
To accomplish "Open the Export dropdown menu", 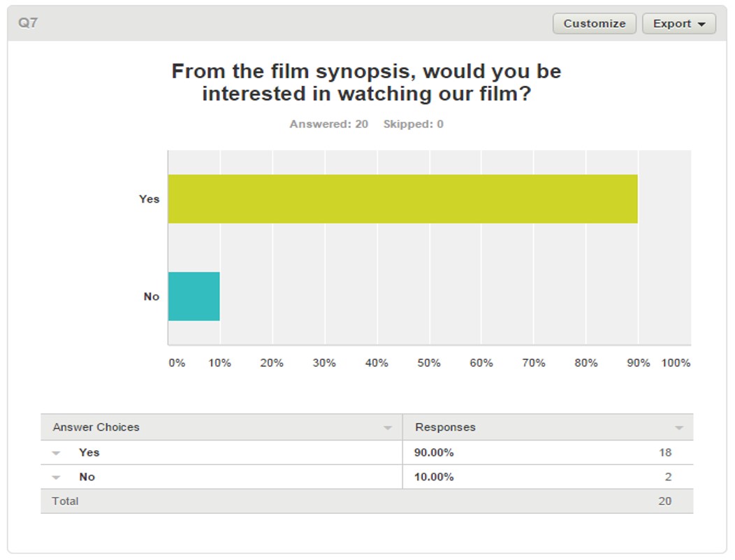I will [676, 23].
